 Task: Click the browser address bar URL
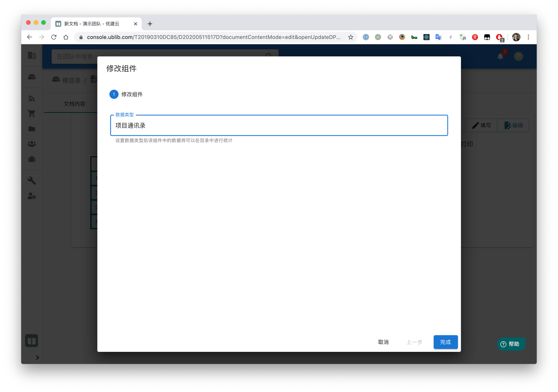pyautogui.click(x=213, y=37)
